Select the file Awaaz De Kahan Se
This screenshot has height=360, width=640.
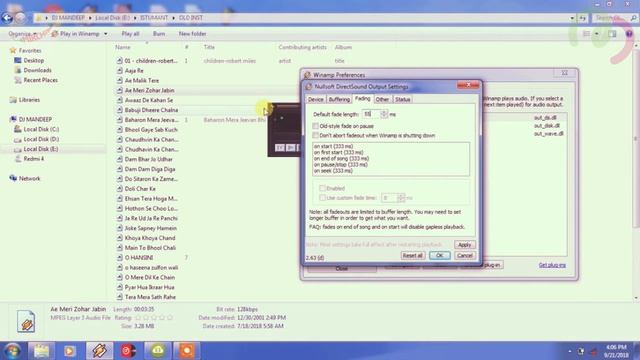point(149,100)
